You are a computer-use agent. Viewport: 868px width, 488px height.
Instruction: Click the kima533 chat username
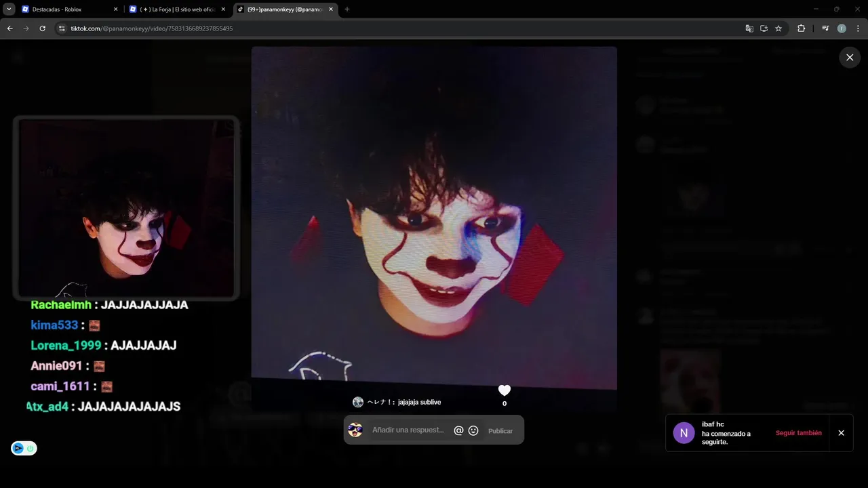click(x=54, y=325)
